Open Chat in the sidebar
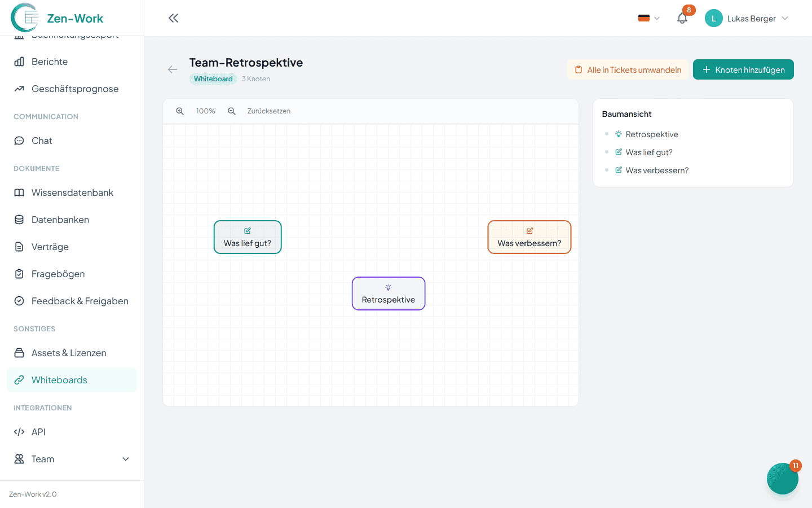 pyautogui.click(x=72, y=141)
